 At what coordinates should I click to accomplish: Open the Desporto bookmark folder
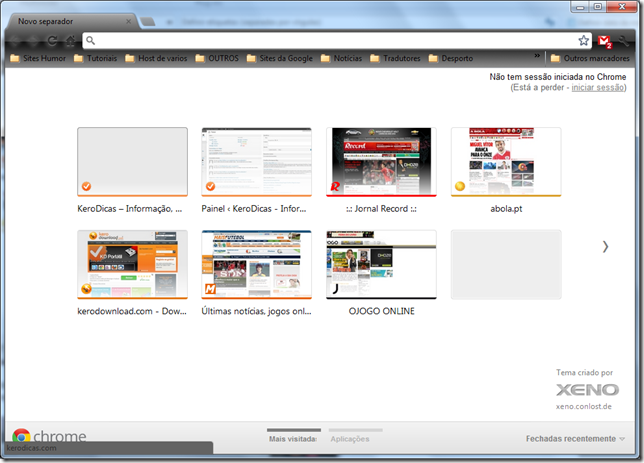[451, 58]
